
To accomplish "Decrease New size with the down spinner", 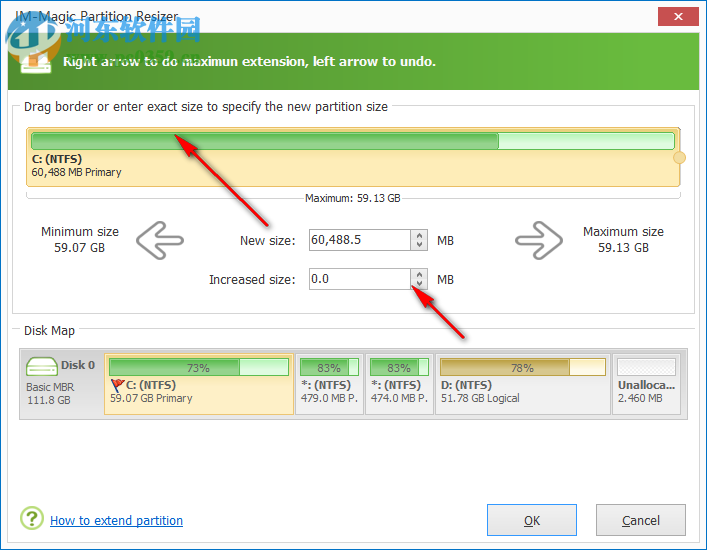I will tap(419, 245).
